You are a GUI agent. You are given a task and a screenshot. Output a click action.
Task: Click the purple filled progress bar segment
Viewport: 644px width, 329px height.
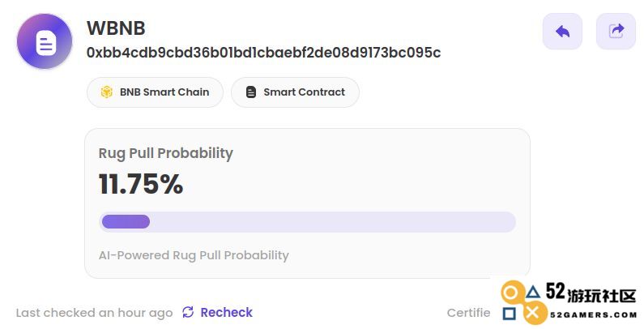tap(126, 222)
